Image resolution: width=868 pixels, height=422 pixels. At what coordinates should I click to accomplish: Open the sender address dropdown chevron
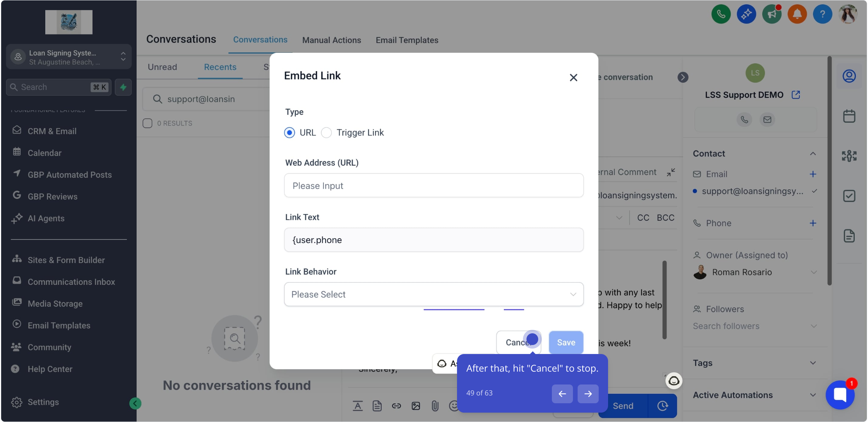point(619,218)
